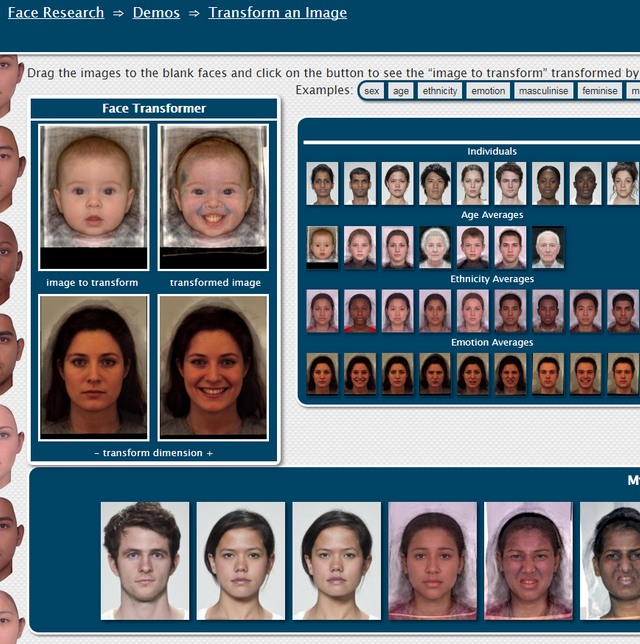Choose the second Ethnicity Averages face, red top

[x=360, y=311]
